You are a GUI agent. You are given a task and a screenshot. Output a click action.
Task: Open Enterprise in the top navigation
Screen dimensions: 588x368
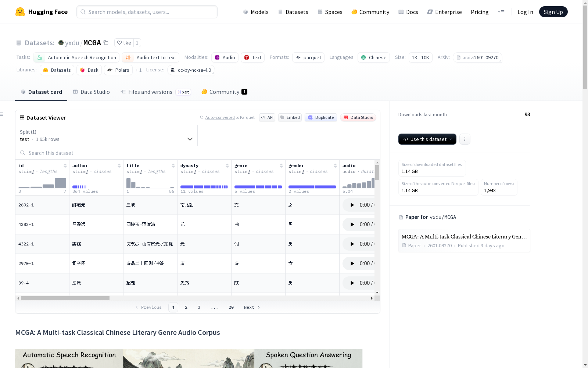point(445,12)
